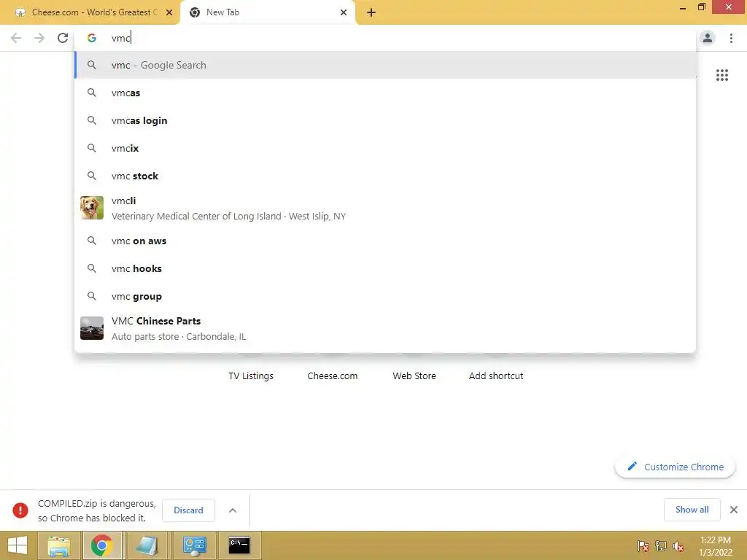Open the TV Listings shortcut

pos(251,376)
